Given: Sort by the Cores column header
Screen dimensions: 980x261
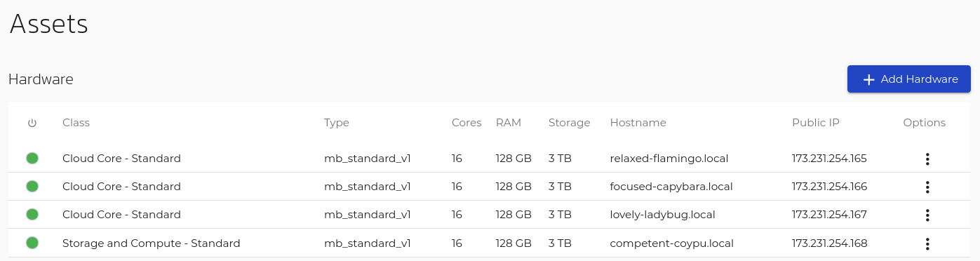Looking at the screenshot, I should 466,123.
